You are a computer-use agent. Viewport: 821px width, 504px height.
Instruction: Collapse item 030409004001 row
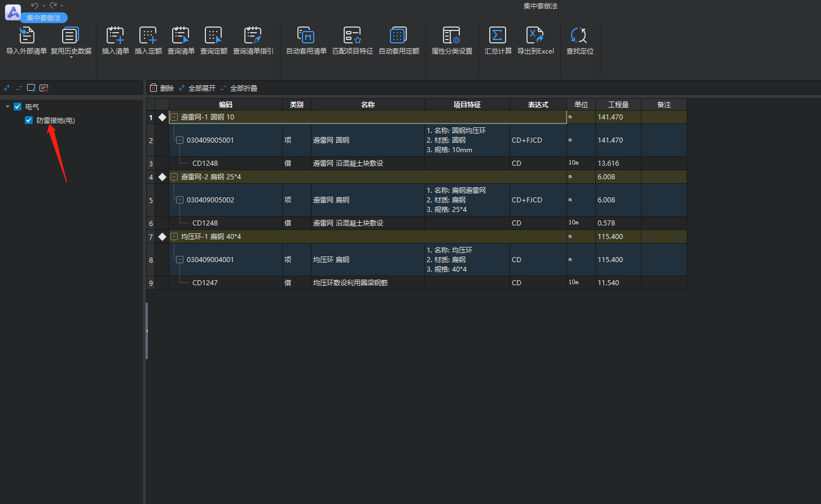(x=179, y=260)
